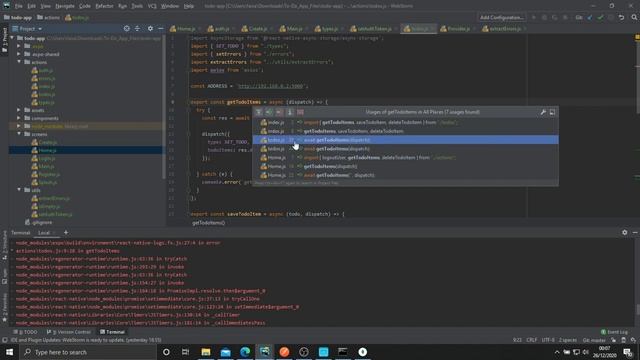
Task: Expand the .expo folder
Action: pyautogui.click(x=19, y=46)
